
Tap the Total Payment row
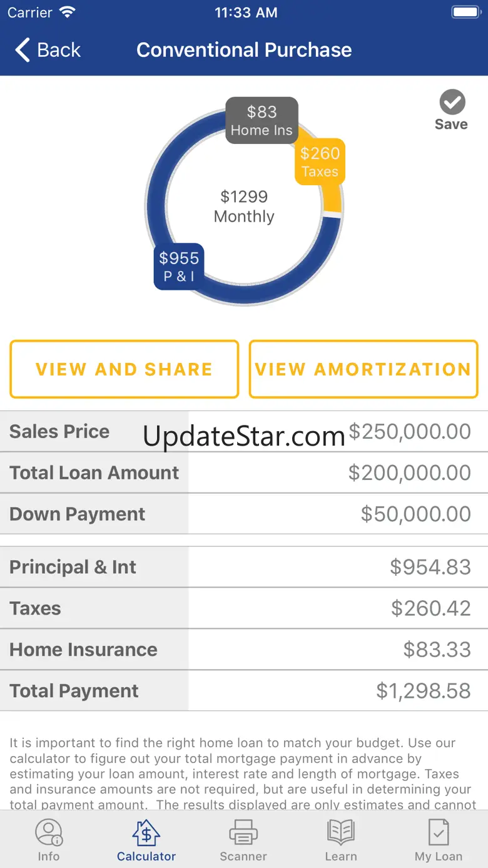click(x=244, y=691)
